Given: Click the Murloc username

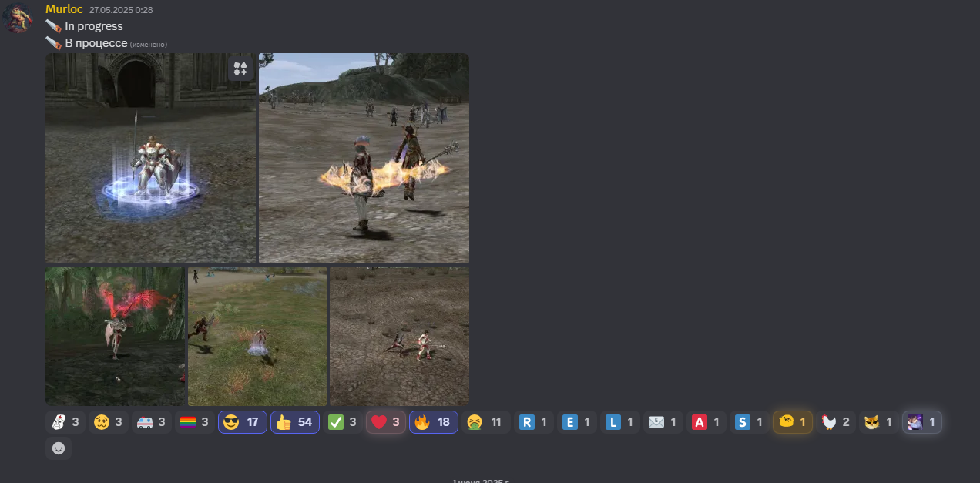Looking at the screenshot, I should click(64, 9).
